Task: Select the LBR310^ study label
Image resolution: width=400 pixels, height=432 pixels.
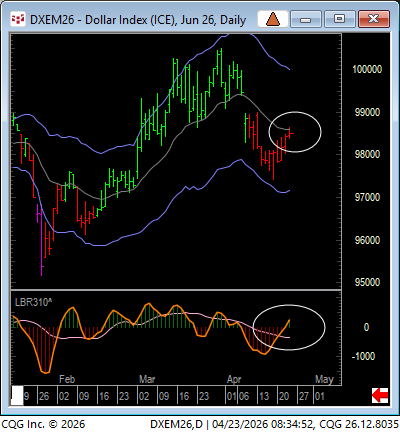Action: point(33,302)
